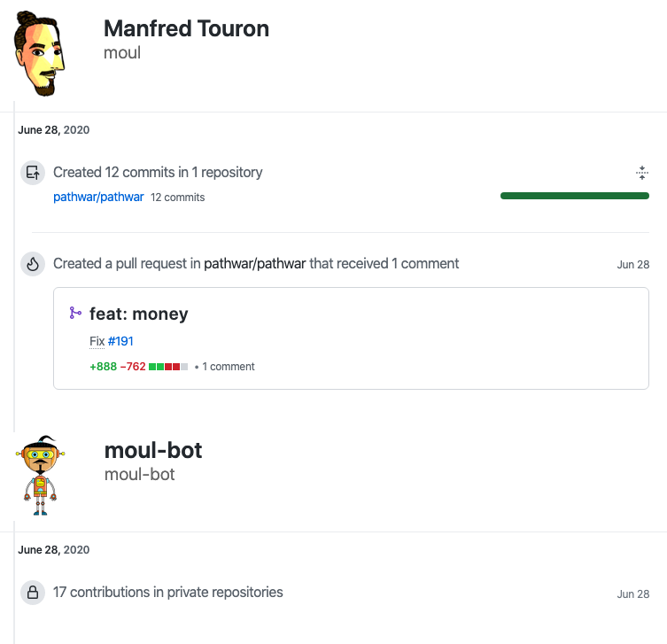Click pathwar/pathwar in the pull request line
The height and width of the screenshot is (644, 667).
pos(255,264)
